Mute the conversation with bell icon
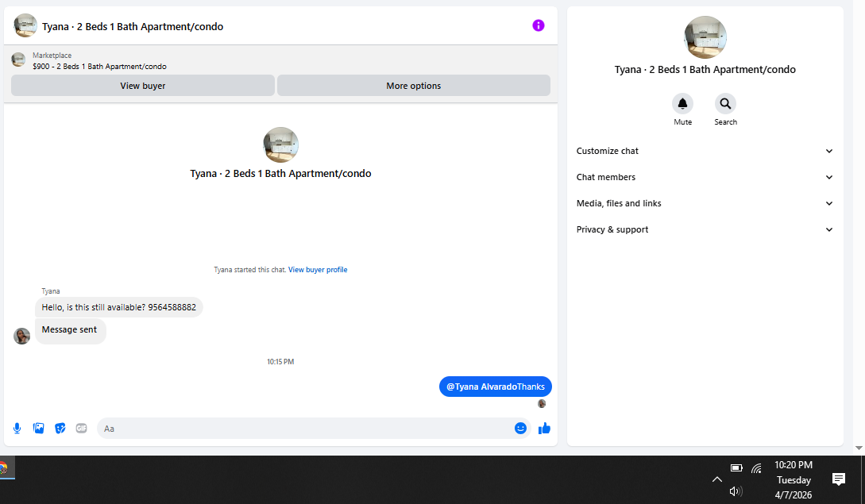 pos(682,104)
